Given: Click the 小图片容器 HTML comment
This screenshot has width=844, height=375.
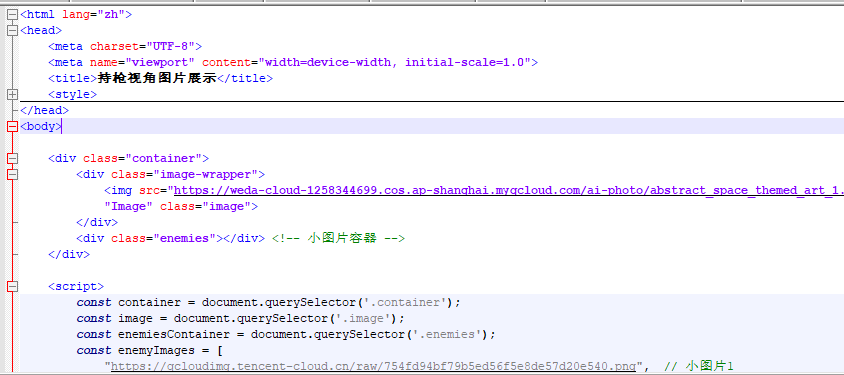Looking at the screenshot, I should tap(338, 238).
